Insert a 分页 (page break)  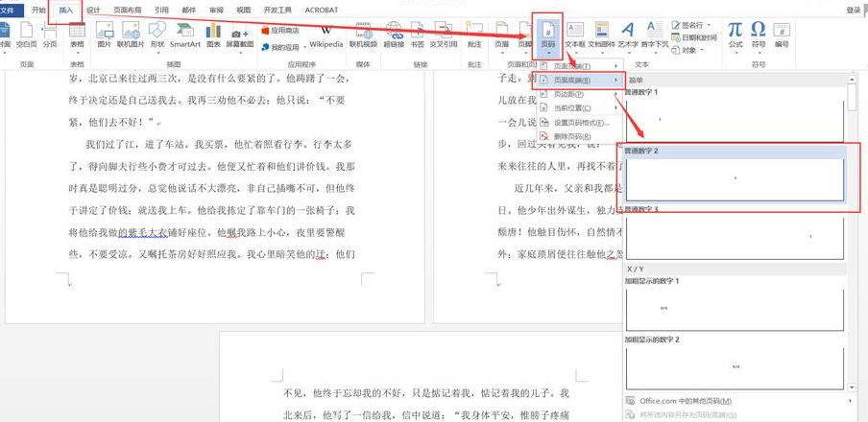50,35
